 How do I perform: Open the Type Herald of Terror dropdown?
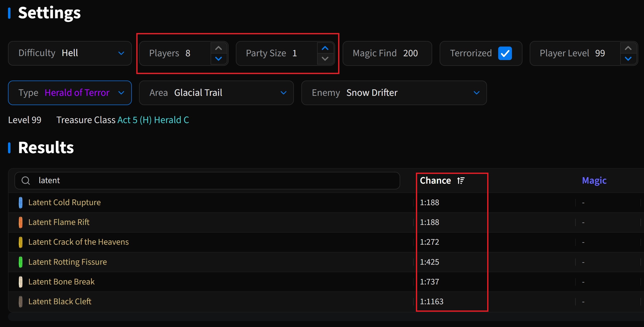coord(70,93)
